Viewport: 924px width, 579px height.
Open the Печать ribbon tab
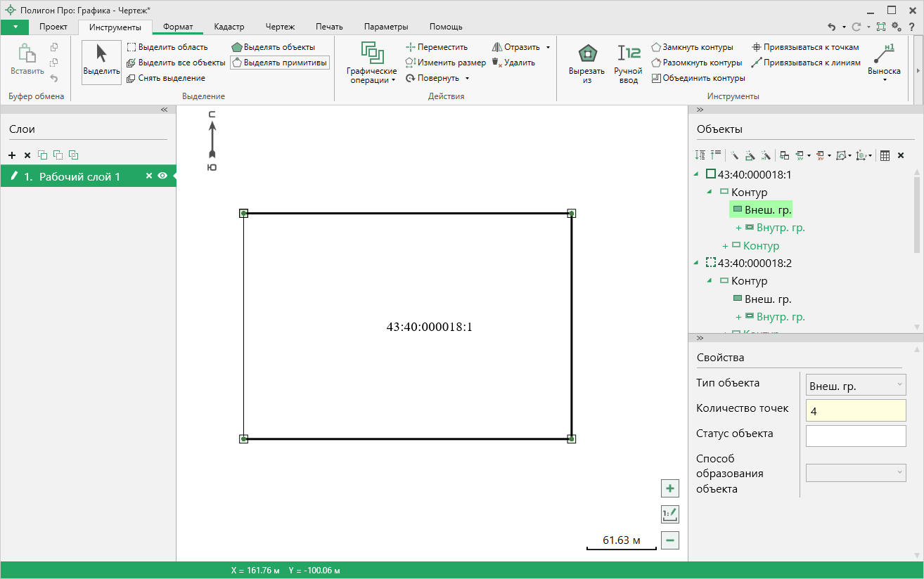tap(329, 27)
